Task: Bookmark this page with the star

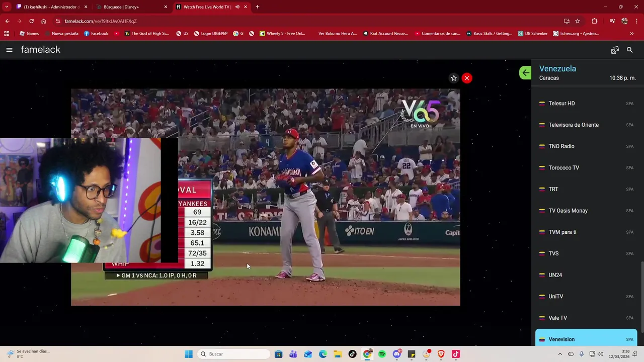Action: pyautogui.click(x=578, y=21)
